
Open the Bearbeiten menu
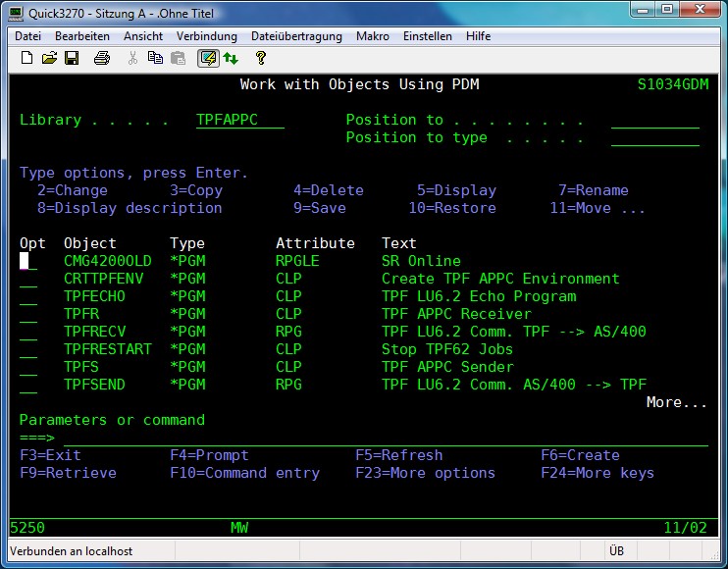tap(82, 36)
